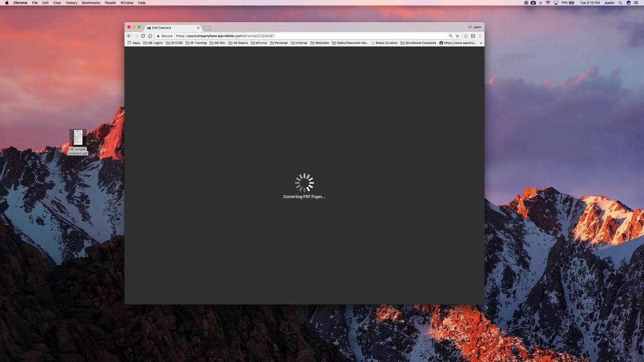Open the blue round extension icon

coord(466,36)
